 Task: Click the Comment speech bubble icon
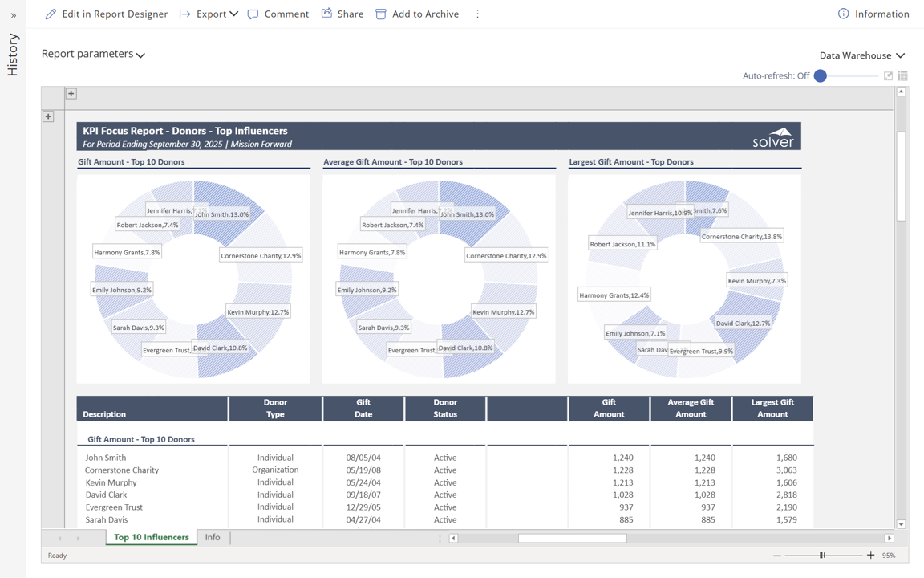253,14
